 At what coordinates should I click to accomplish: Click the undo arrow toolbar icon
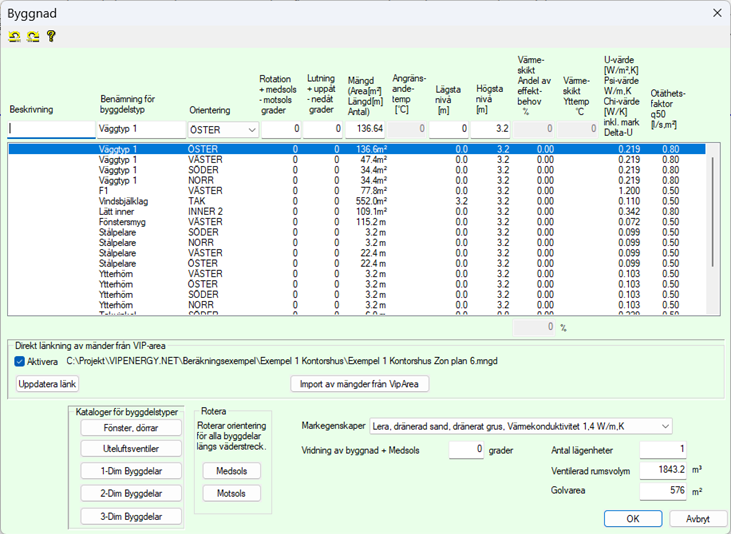click(15, 37)
